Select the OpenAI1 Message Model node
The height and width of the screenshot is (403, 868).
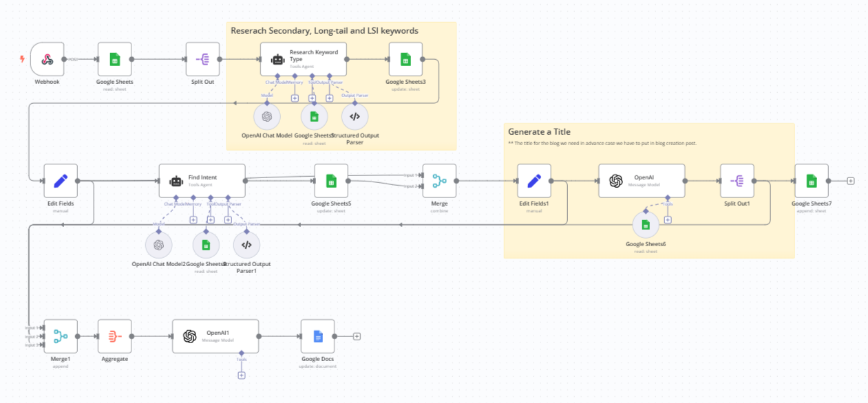click(x=215, y=336)
